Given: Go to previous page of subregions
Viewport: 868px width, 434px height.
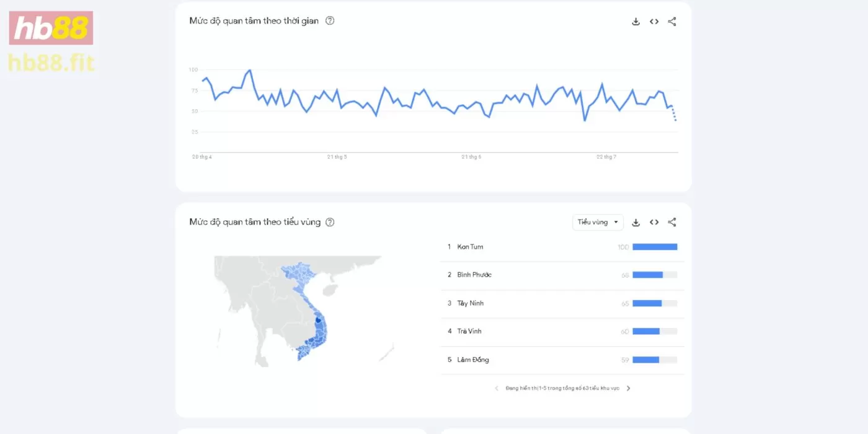Looking at the screenshot, I should tap(497, 388).
